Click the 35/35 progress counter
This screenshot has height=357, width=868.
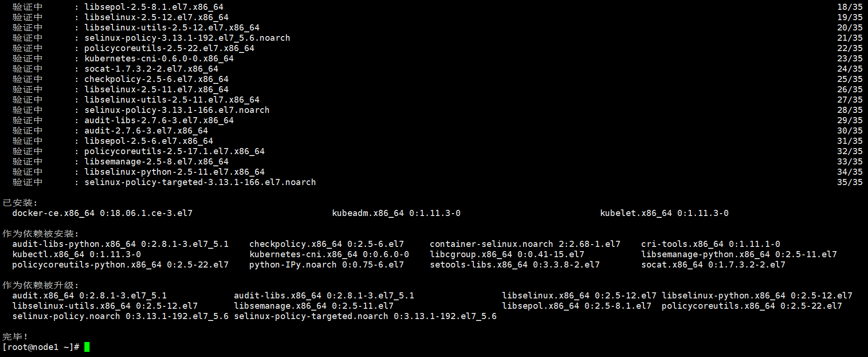pyautogui.click(x=850, y=182)
